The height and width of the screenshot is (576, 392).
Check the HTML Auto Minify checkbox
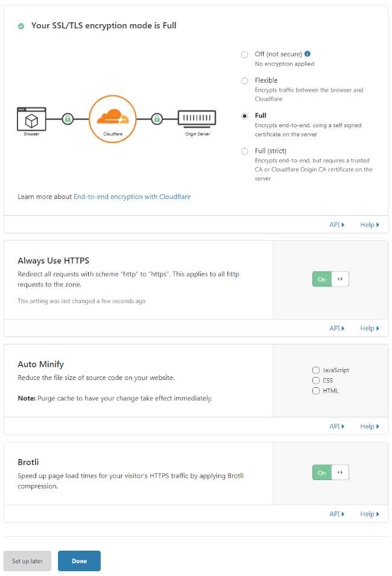click(x=316, y=390)
